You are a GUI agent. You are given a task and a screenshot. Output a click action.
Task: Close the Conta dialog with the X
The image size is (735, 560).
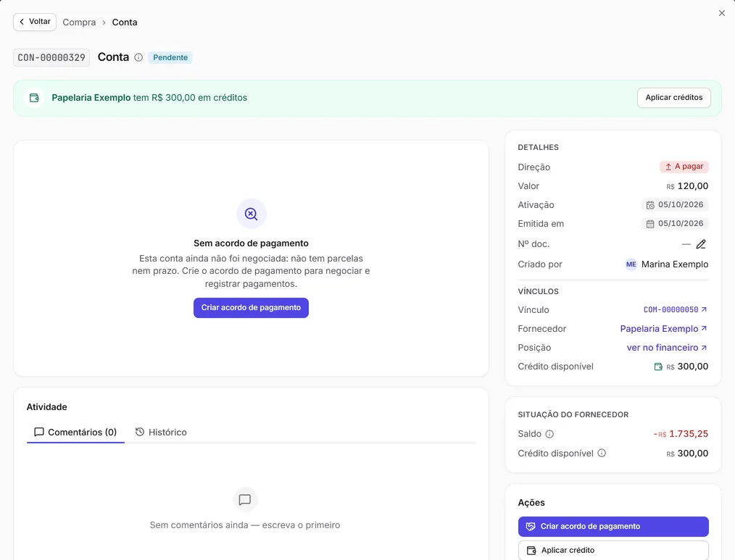(x=722, y=13)
